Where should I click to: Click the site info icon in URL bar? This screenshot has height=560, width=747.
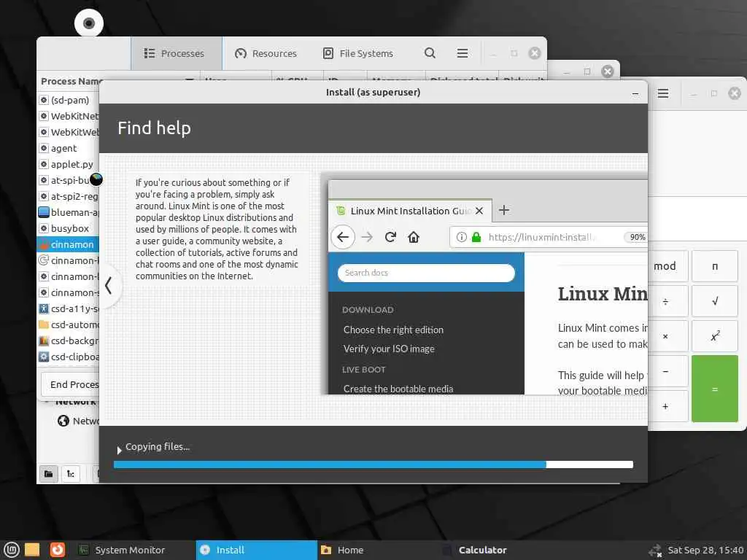(461, 237)
